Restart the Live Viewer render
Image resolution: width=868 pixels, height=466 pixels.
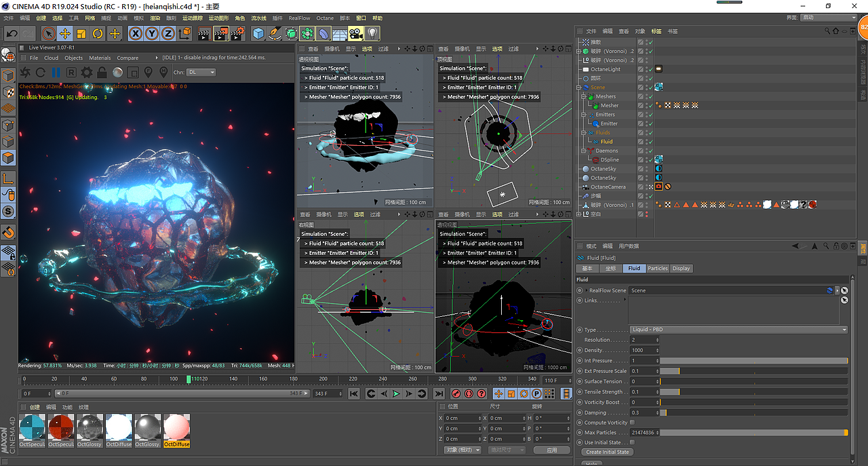click(x=41, y=73)
